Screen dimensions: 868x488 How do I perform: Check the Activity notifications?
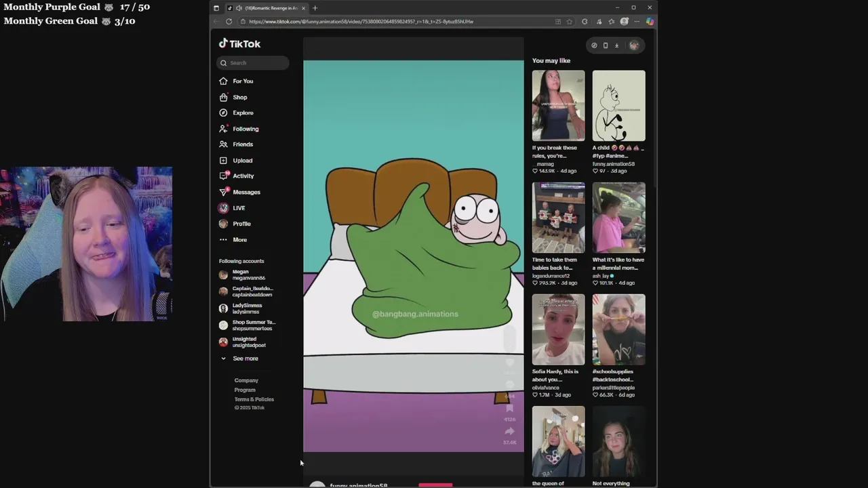point(237,176)
